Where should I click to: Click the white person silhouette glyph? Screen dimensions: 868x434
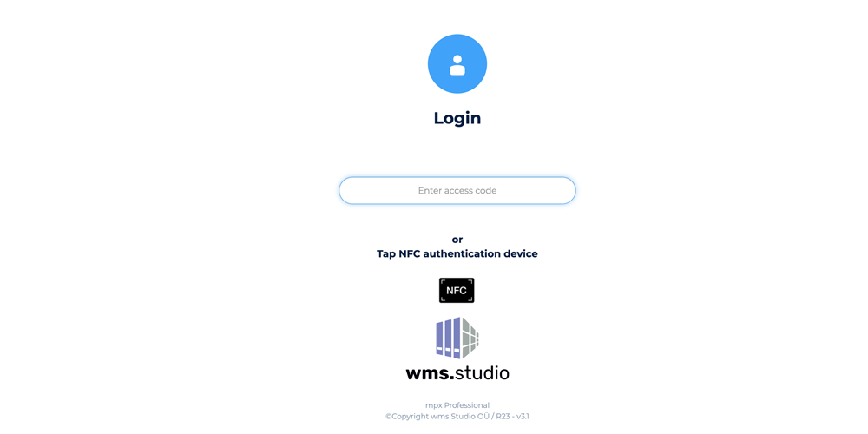pos(457,65)
